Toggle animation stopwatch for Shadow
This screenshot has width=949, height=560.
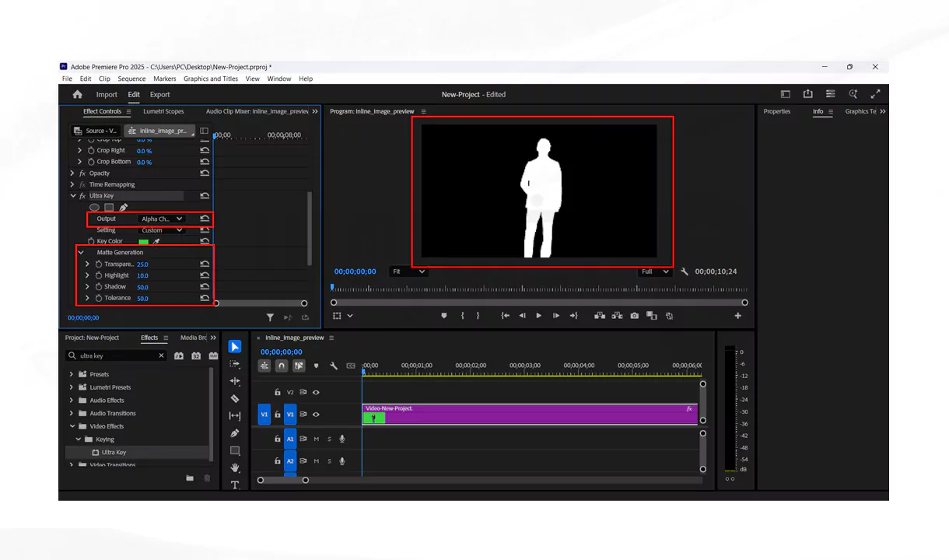(99, 287)
